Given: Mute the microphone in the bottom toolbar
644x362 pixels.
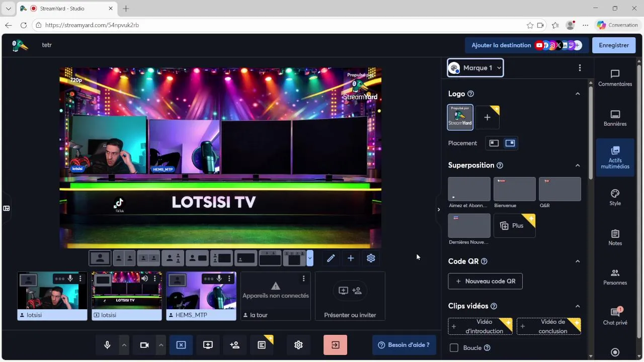Looking at the screenshot, I should (x=107, y=345).
